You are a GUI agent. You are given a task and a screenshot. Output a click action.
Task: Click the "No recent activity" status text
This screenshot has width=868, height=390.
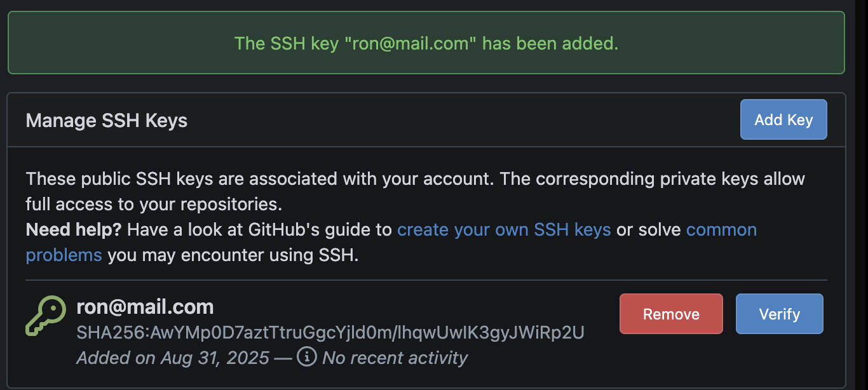coord(395,358)
